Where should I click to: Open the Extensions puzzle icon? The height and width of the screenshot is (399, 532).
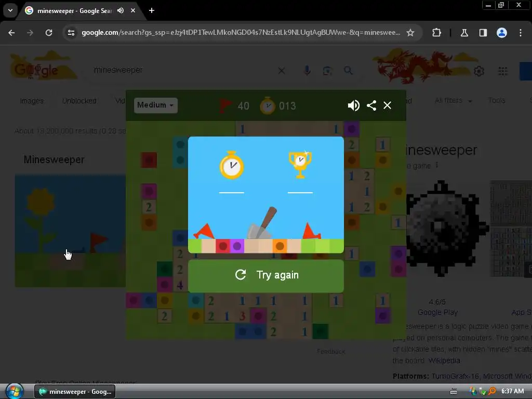(x=436, y=33)
